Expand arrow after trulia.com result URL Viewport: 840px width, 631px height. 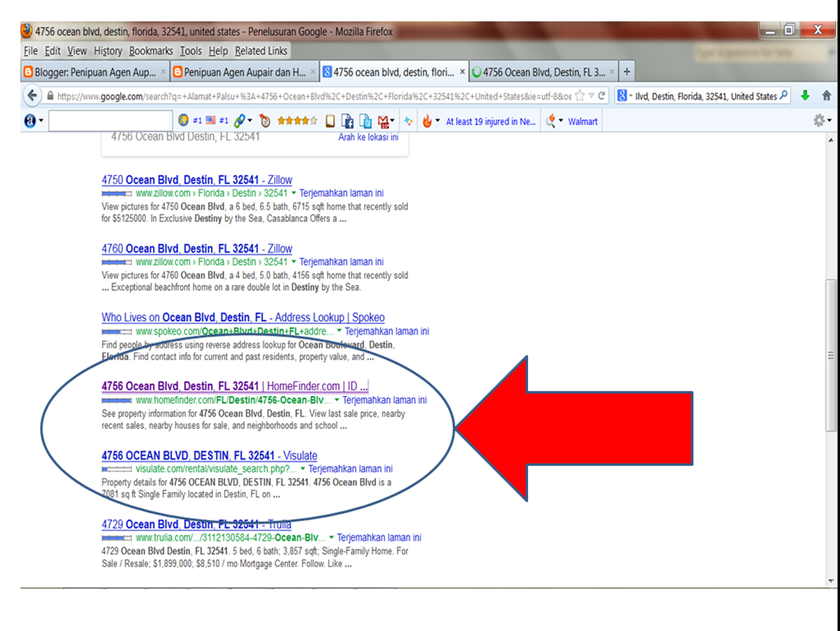coord(332,537)
